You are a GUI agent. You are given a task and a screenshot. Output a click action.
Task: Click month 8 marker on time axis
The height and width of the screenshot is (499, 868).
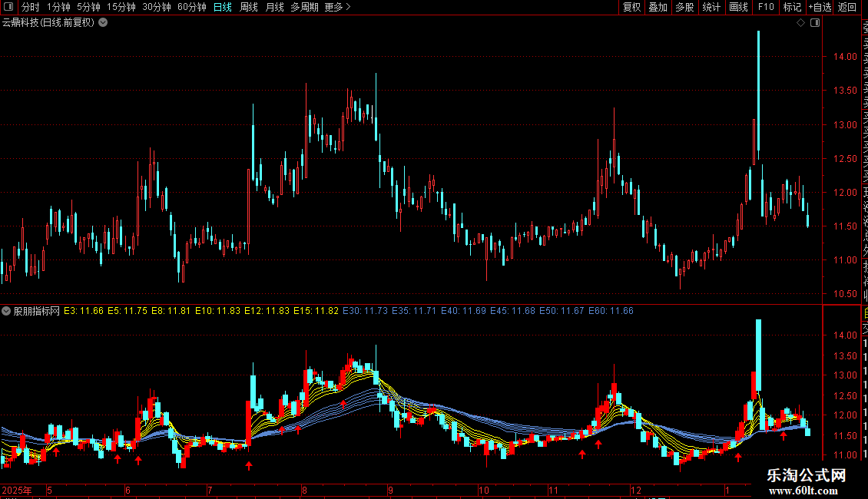[304, 490]
